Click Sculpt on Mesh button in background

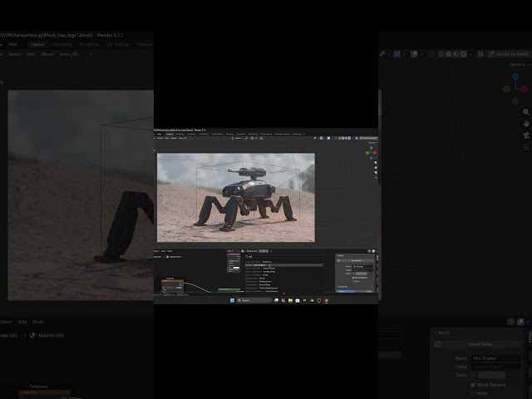508,54
